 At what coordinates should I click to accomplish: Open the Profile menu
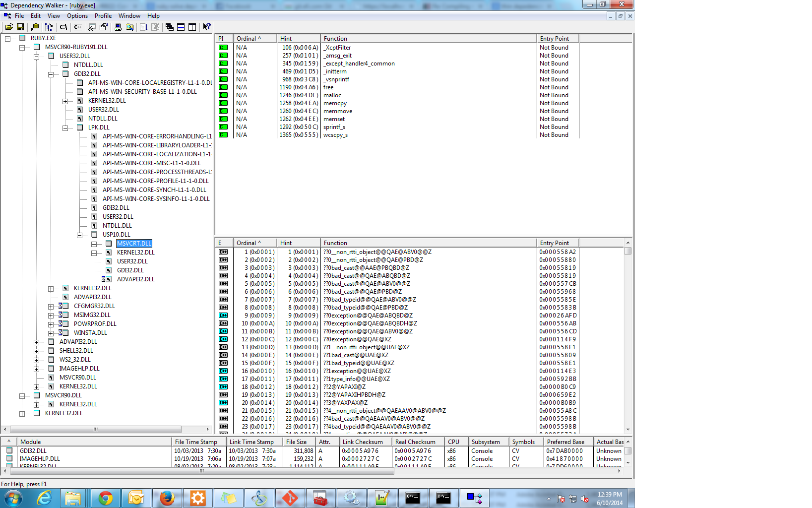point(103,16)
